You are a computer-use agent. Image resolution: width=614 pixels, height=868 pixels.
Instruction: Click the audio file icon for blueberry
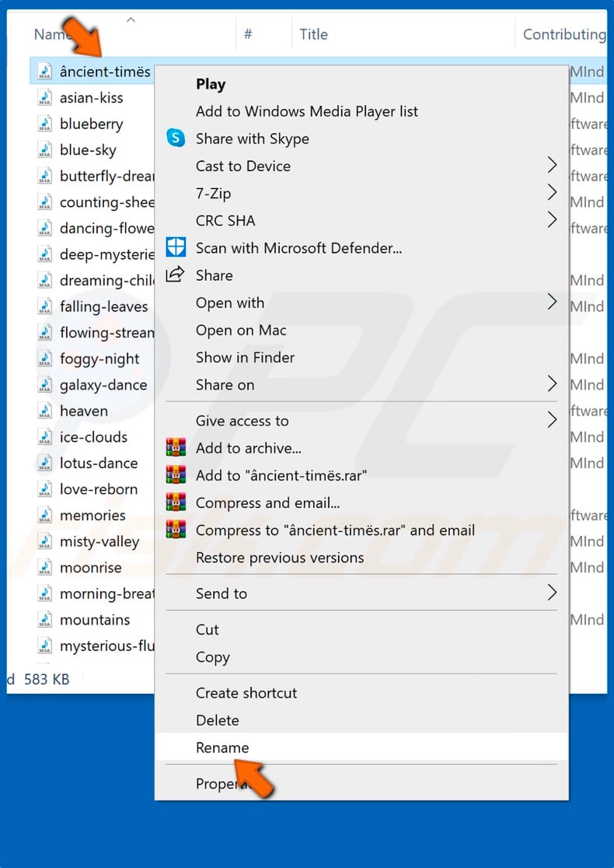(45, 124)
